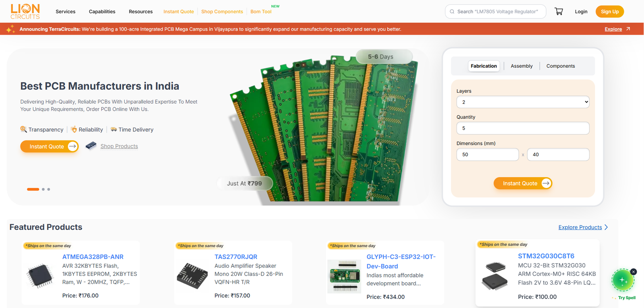Click the Price: ₹157.00 text
Image resolution: width=644 pixels, height=308 pixels.
click(232, 296)
